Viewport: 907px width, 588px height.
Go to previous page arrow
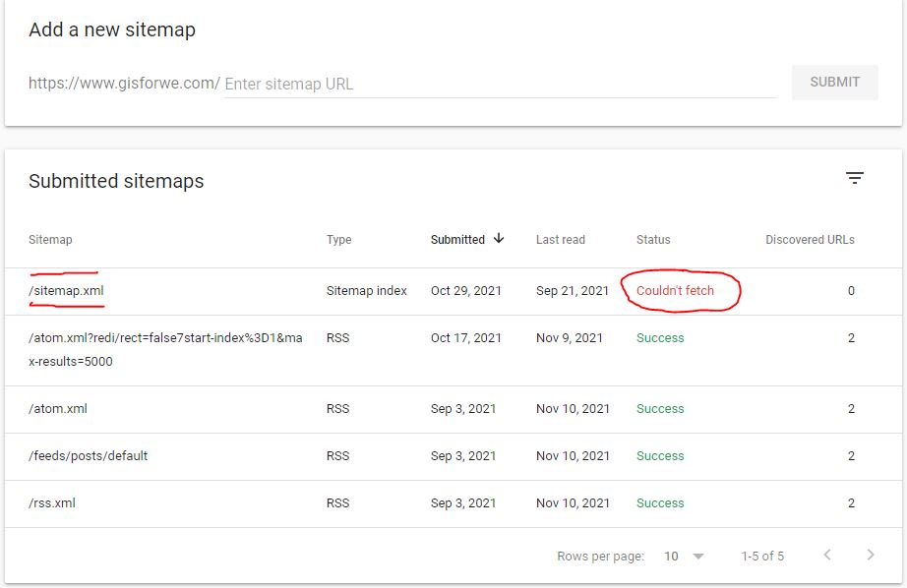coord(827,555)
